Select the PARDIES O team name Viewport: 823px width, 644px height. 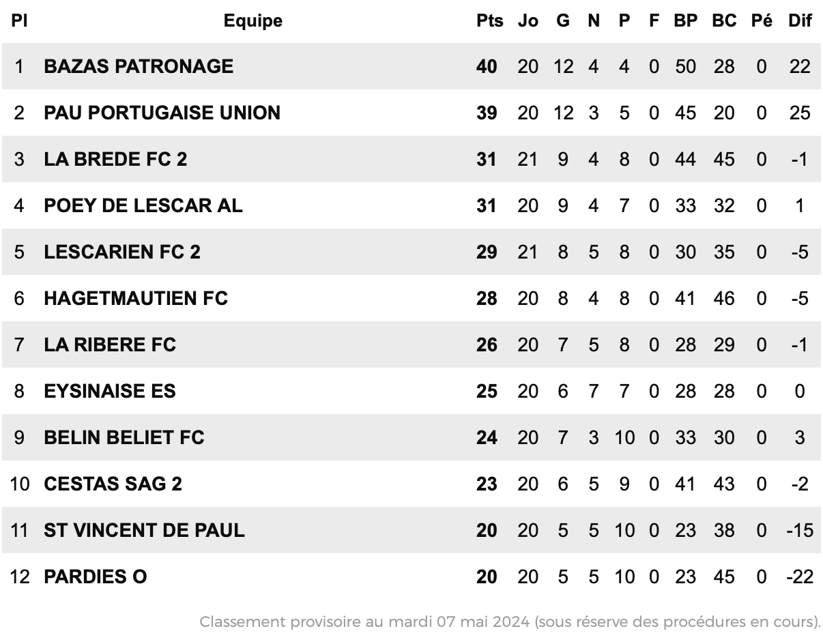pos(96,576)
